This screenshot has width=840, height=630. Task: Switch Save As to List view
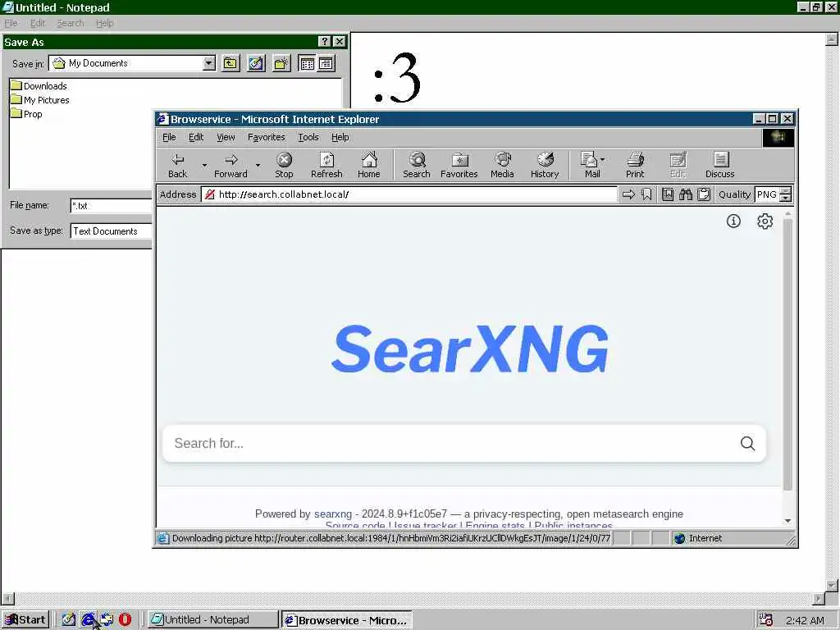coord(307,63)
